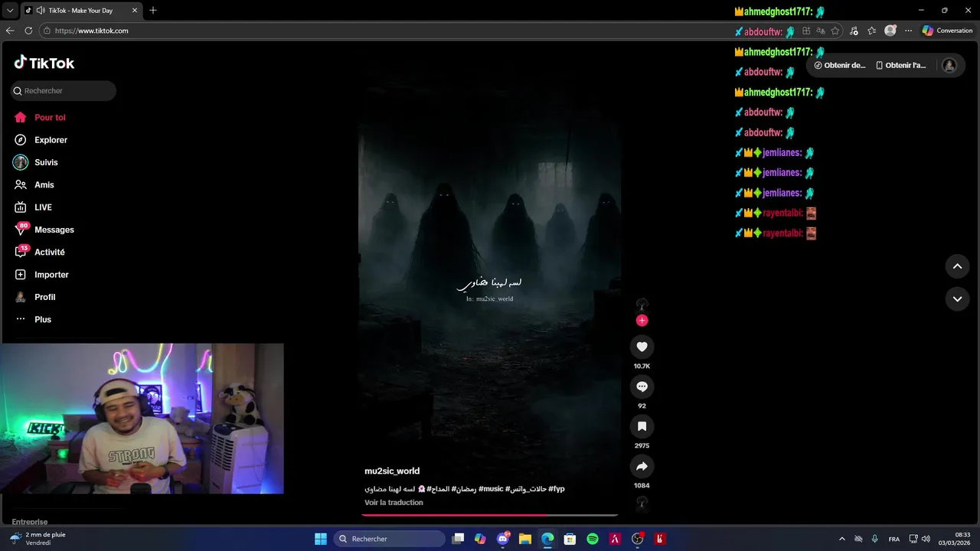Click Voir la traduction
980x551 pixels.
point(394,503)
